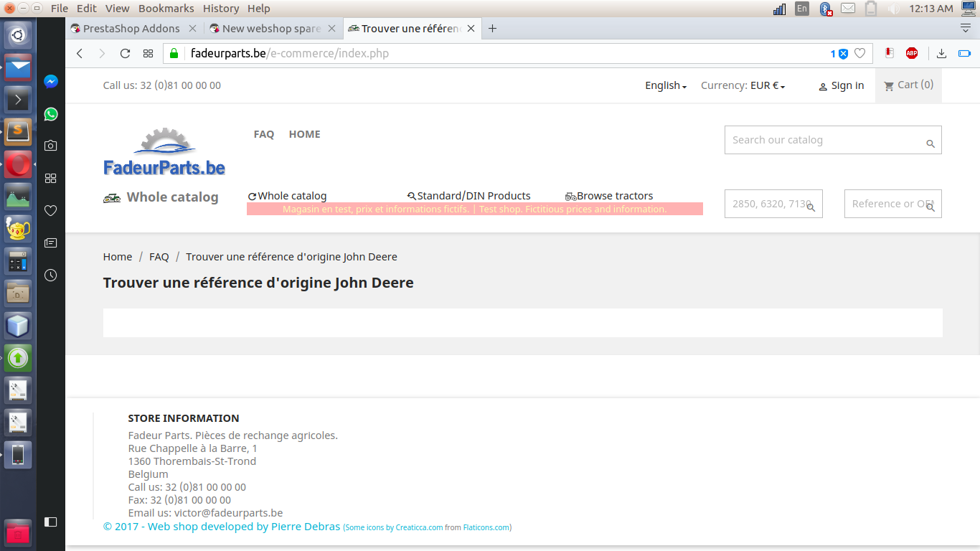Reload the current page

[125, 53]
